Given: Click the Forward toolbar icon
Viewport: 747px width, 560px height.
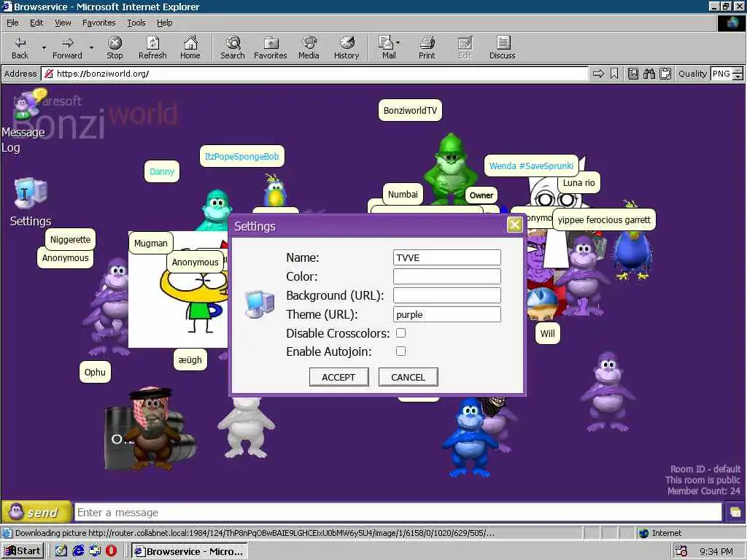Looking at the screenshot, I should (x=67, y=47).
